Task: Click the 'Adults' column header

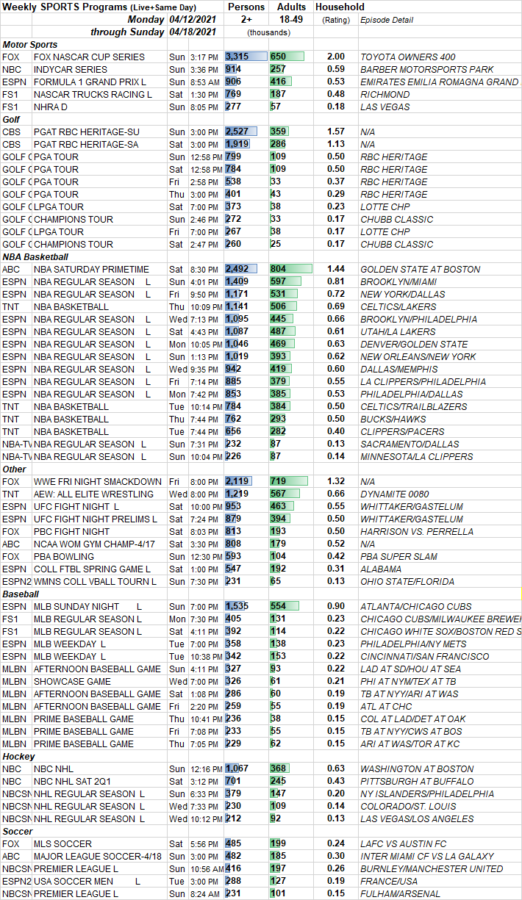Action: [x=291, y=7]
